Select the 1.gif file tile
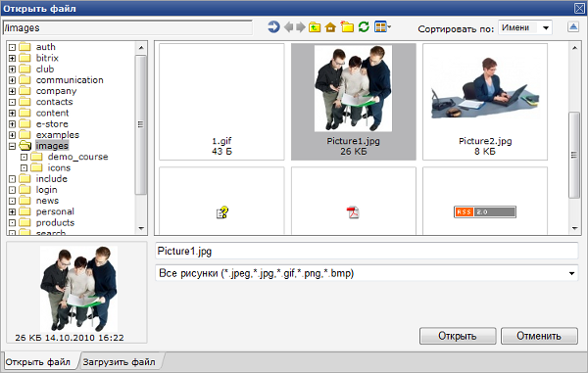This screenshot has height=373, width=588. click(221, 102)
